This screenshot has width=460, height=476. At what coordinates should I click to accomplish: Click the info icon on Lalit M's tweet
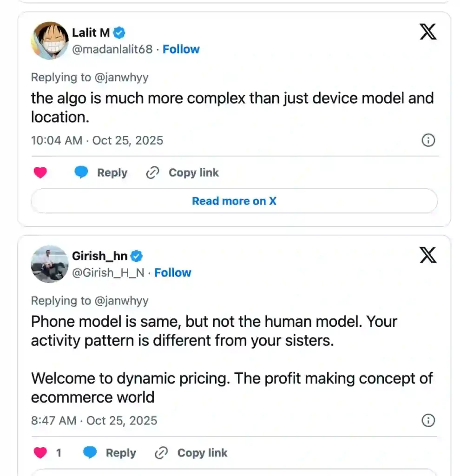pos(428,140)
